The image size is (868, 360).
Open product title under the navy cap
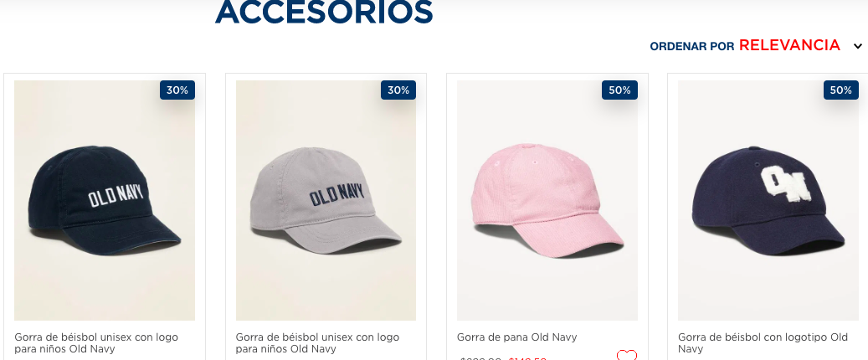point(96,342)
